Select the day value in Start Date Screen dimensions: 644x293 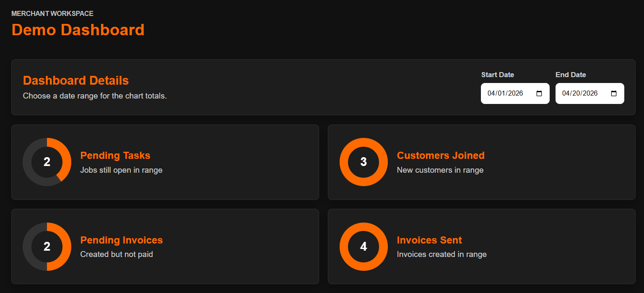click(502, 93)
